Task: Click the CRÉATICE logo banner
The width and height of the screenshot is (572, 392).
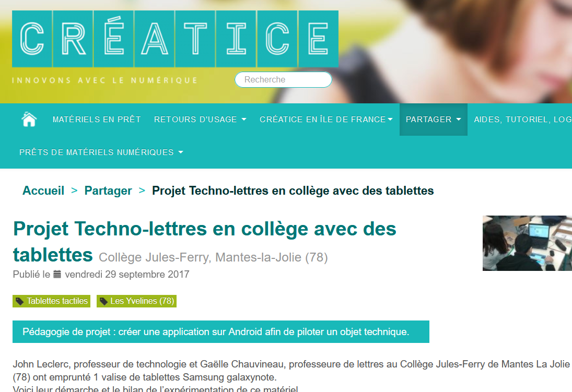Action: tap(175, 39)
